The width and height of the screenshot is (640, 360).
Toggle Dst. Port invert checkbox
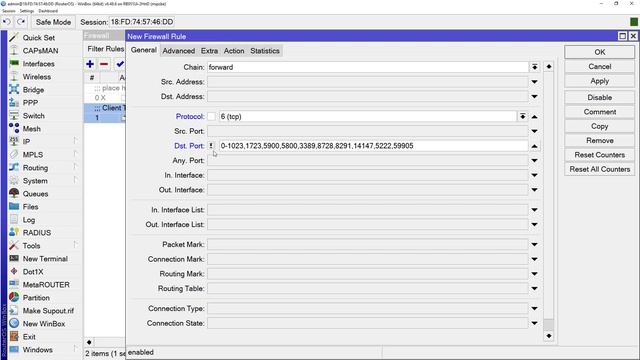click(x=211, y=146)
